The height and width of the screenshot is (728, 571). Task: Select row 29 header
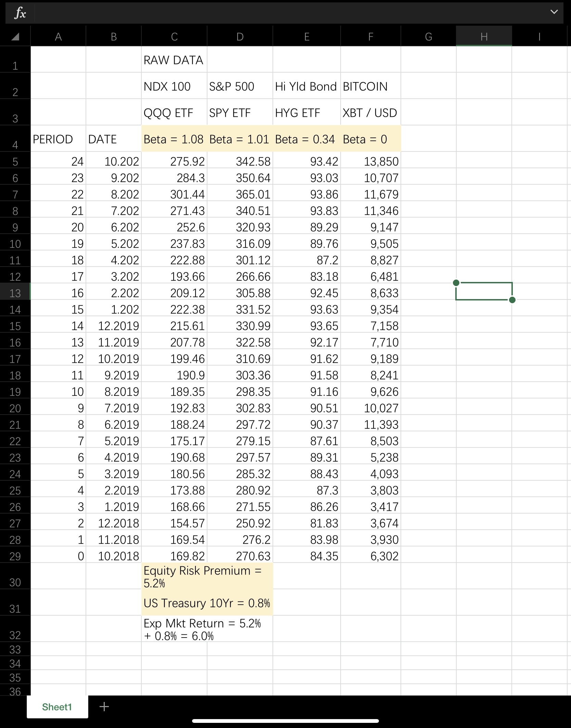coord(15,556)
